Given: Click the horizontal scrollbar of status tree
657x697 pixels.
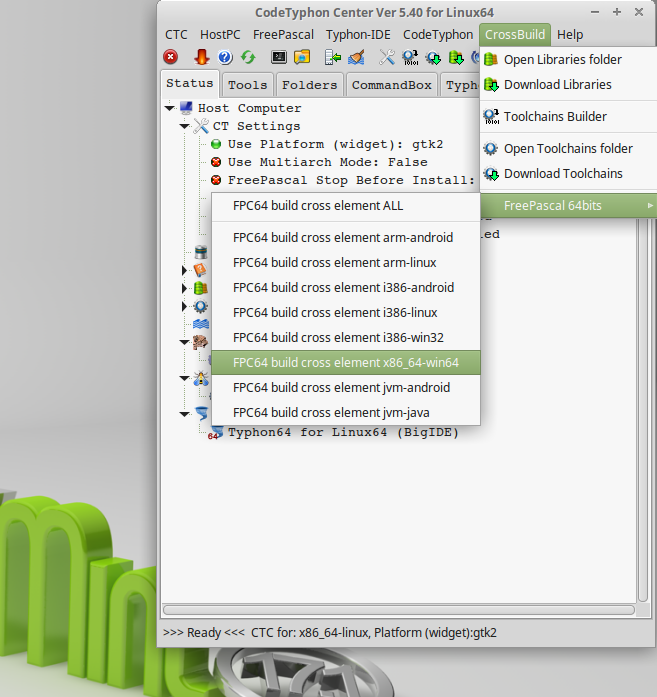Looking at the screenshot, I should coord(399,610).
